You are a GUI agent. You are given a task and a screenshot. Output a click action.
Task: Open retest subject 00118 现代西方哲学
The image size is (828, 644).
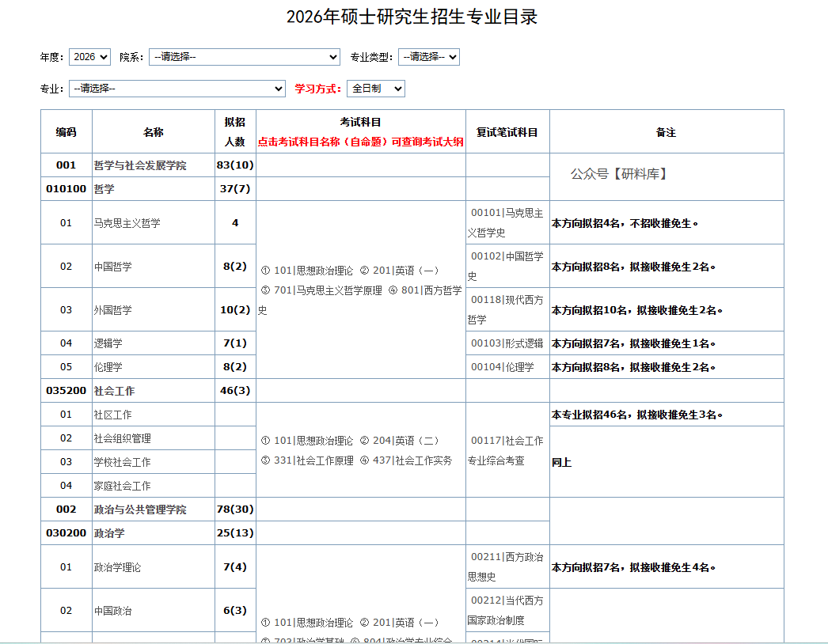click(x=507, y=309)
